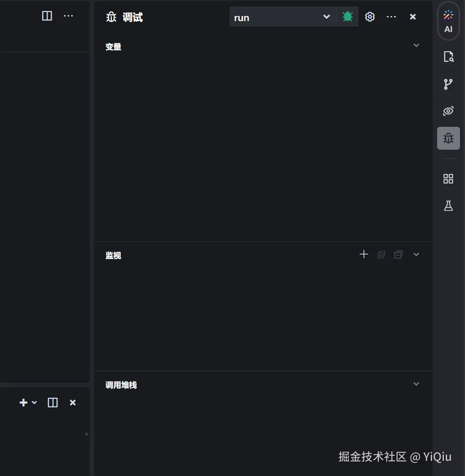Click the scroll up arrow in bottom panel
The image size is (465, 476).
click(86, 434)
